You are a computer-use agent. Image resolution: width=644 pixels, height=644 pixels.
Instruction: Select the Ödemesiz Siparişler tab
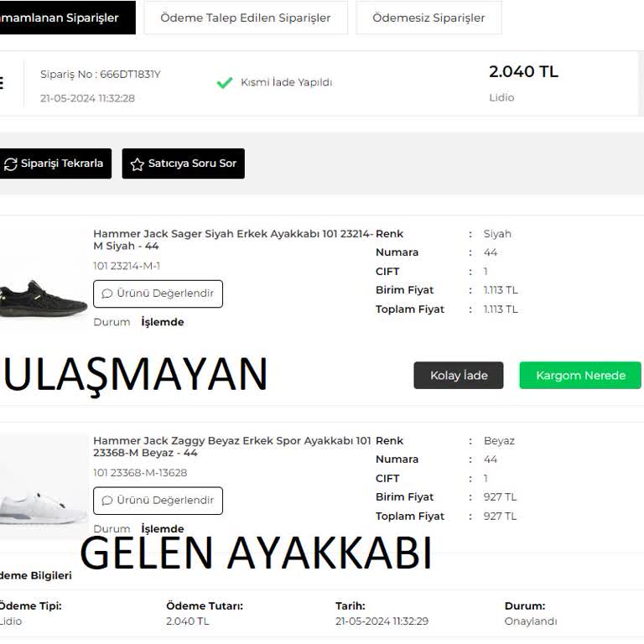point(428,18)
